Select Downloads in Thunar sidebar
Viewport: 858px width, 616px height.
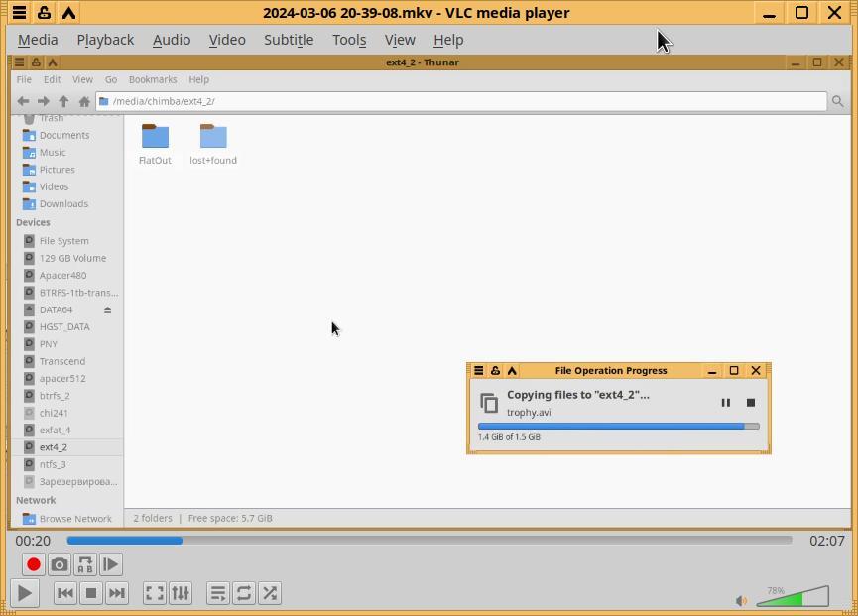tap(63, 204)
